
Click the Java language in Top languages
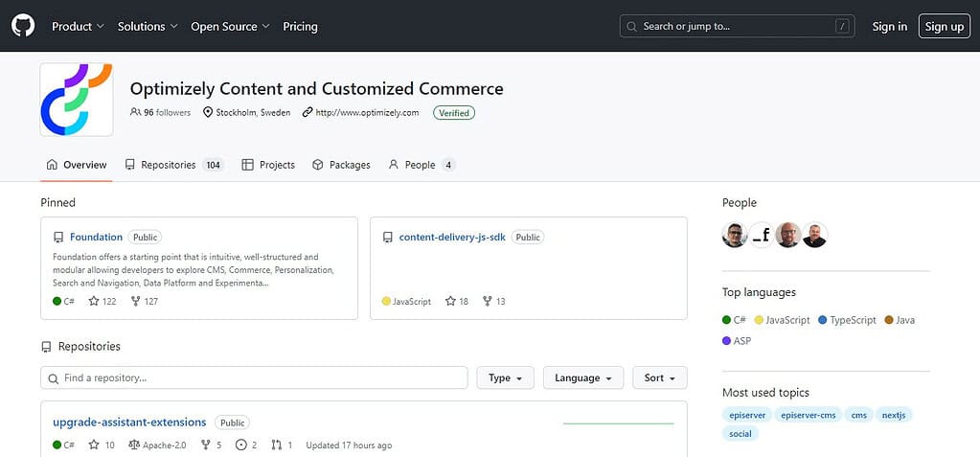point(900,320)
